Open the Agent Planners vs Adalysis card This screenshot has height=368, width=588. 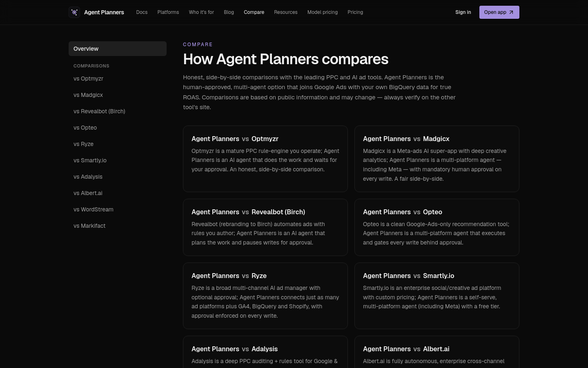point(265,352)
